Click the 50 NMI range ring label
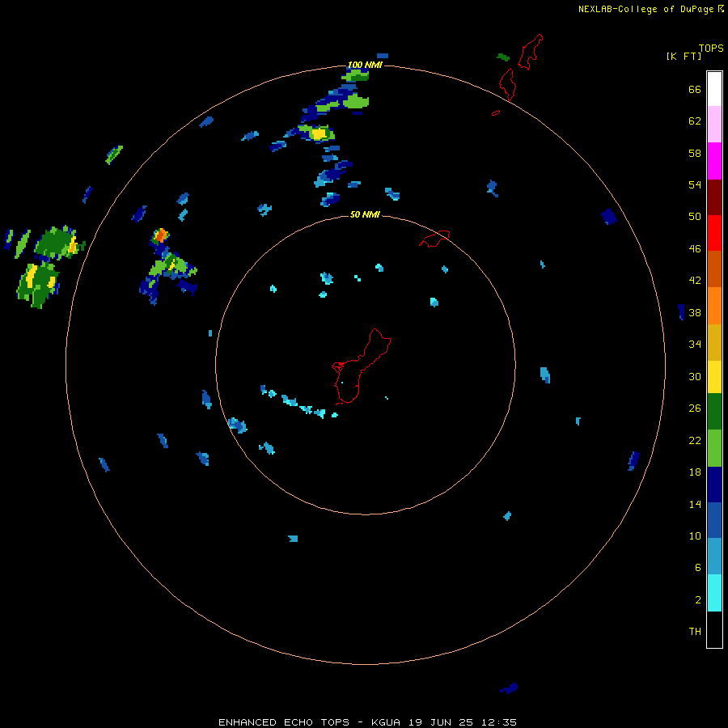Viewport: 728px width, 728px height. pos(365,214)
